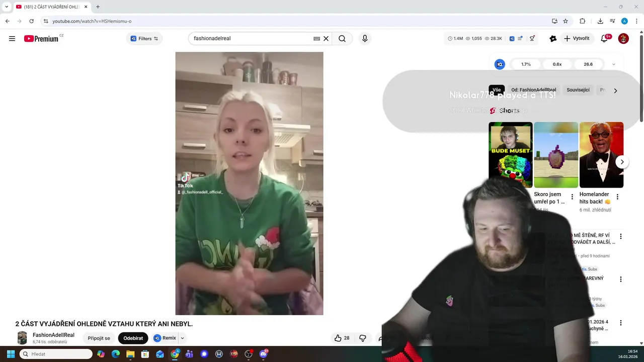644x362 pixels.
Task: Click the YouTube search input field
Action: [252, 39]
